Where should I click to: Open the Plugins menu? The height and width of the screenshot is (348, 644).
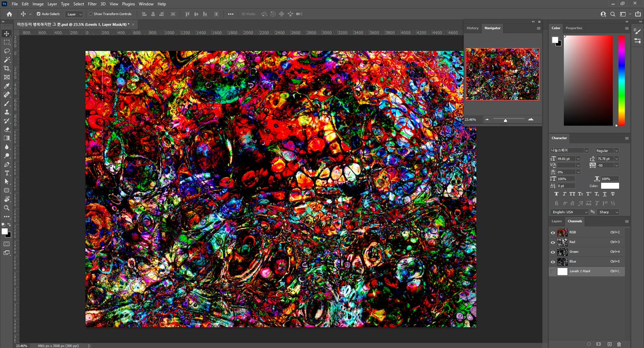tap(128, 4)
